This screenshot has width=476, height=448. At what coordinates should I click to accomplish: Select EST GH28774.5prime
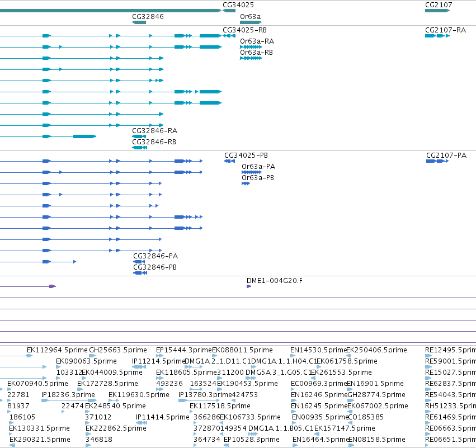pyautogui.click(x=376, y=395)
